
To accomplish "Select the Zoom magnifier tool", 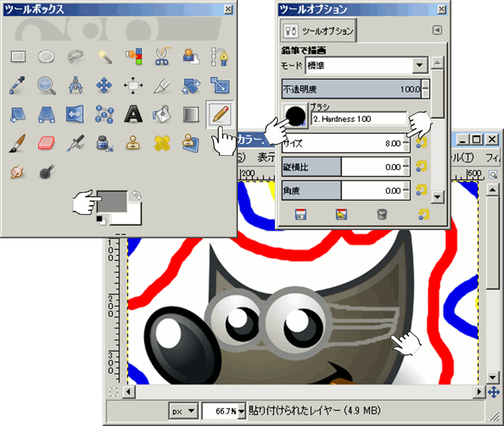I will coord(47,85).
